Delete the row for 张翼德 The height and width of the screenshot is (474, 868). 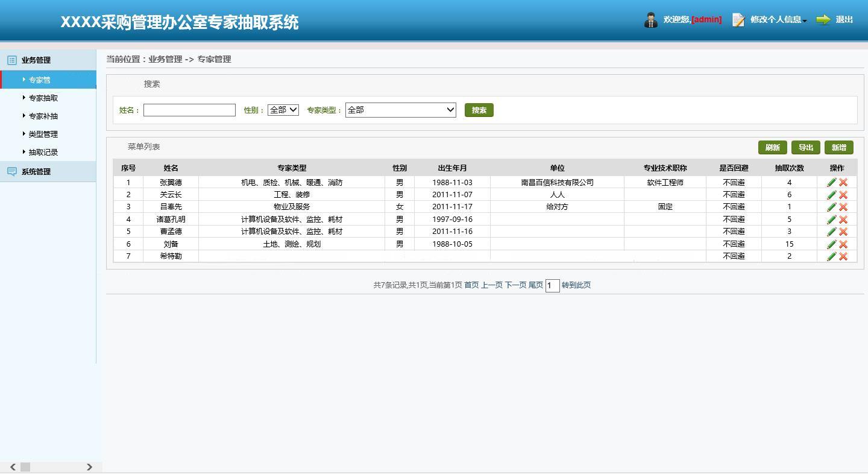coord(843,183)
